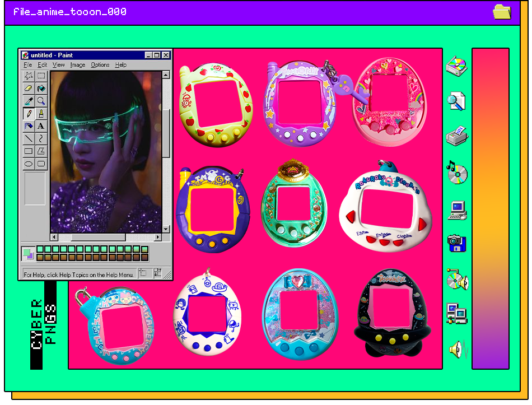The width and height of the screenshot is (532, 405).
Task: Open the Options menu in Paint
Action: pyautogui.click(x=100, y=65)
